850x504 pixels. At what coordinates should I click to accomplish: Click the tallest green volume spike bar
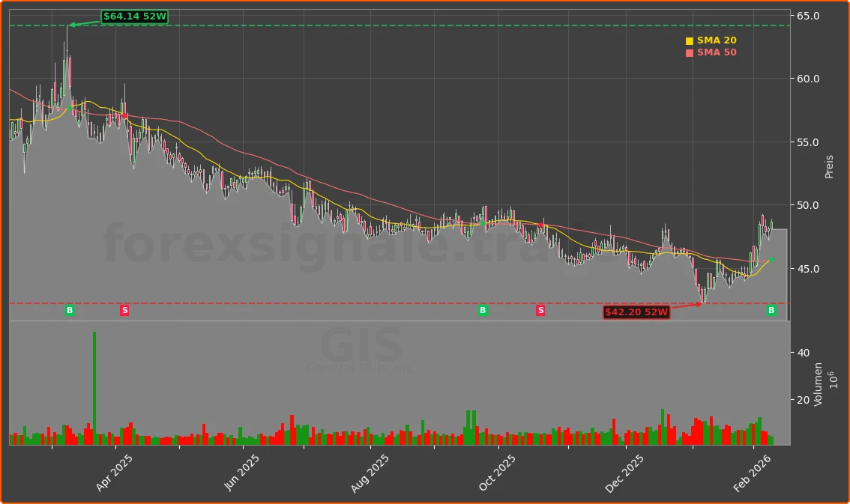click(94, 388)
